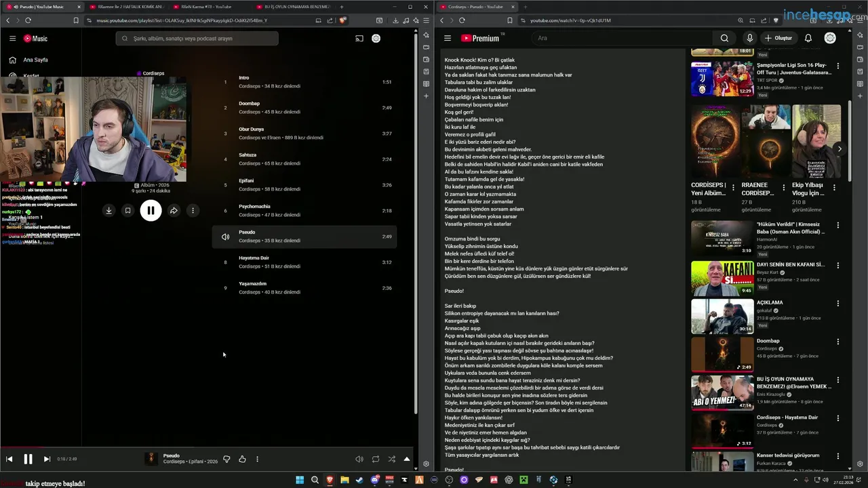
Task: Download the Epifani album
Action: pyautogui.click(x=108, y=211)
